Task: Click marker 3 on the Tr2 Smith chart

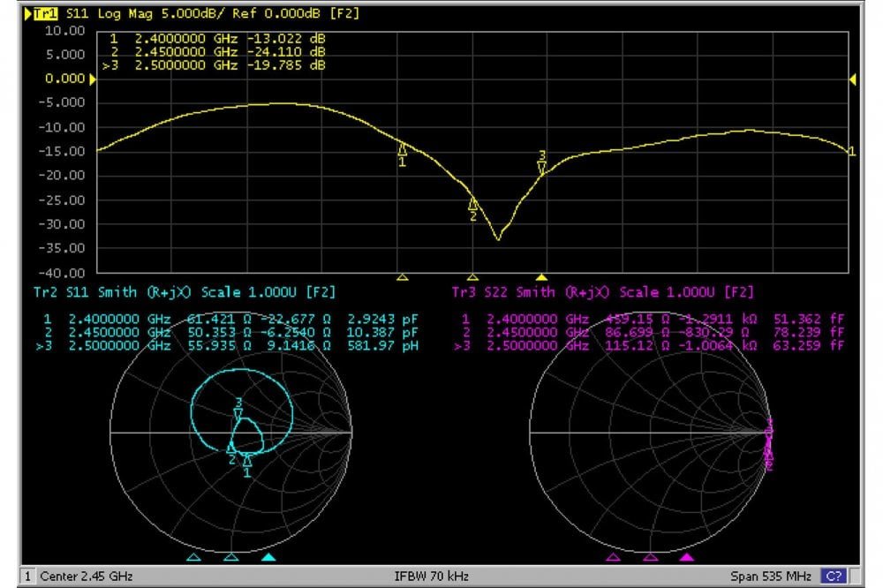Action: click(238, 415)
